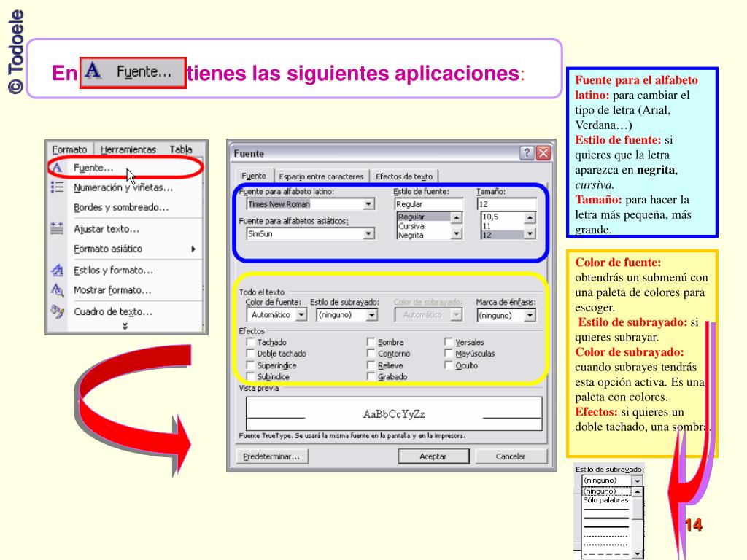The width and height of the screenshot is (747, 560).
Task: Toggle the Subíndice checkbox
Action: point(250,376)
